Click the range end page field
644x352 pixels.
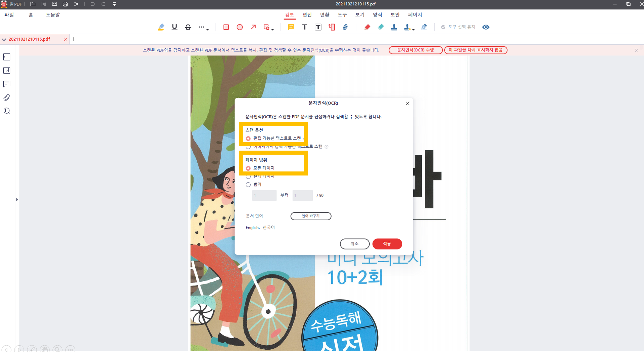coord(303,196)
